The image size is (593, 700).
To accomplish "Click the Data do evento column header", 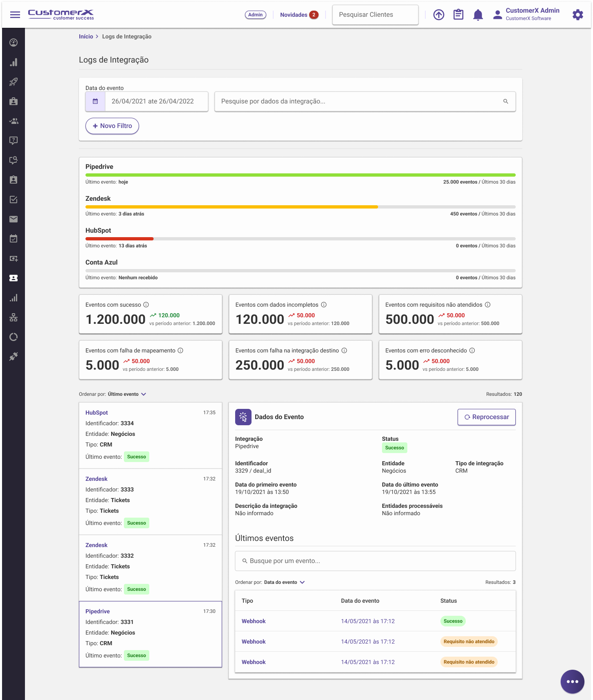I will tap(360, 601).
